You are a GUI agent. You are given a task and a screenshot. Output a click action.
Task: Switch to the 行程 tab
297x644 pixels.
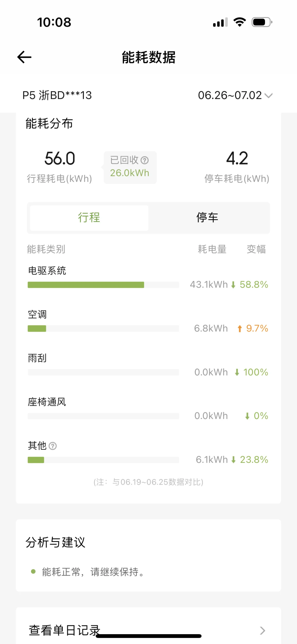89,218
